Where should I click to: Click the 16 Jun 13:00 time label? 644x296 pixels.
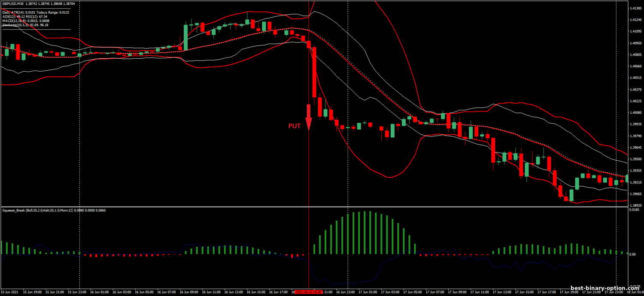click(233, 292)
